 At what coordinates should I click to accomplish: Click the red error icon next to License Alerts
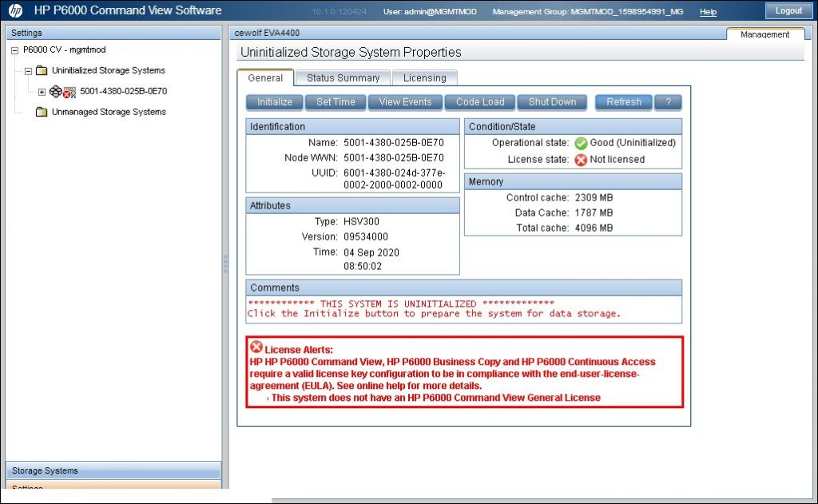click(256, 347)
